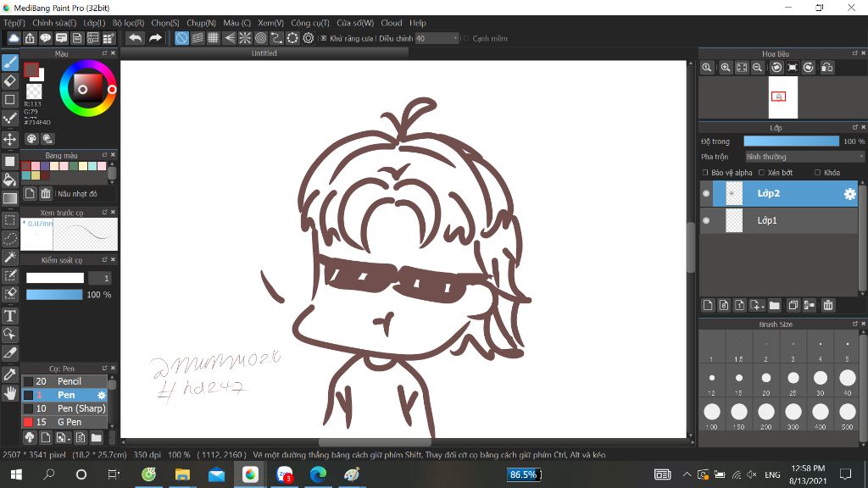
Task: Select the rectangular Selection tool
Action: [x=10, y=219]
